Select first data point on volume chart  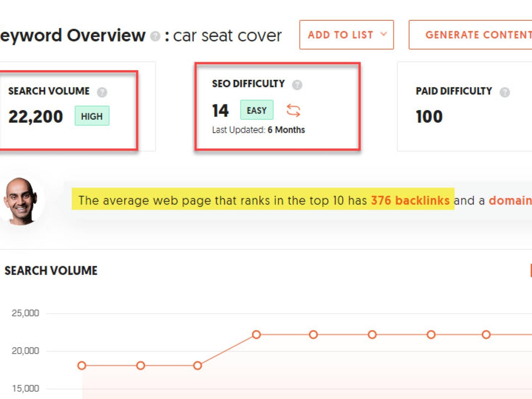82,365
